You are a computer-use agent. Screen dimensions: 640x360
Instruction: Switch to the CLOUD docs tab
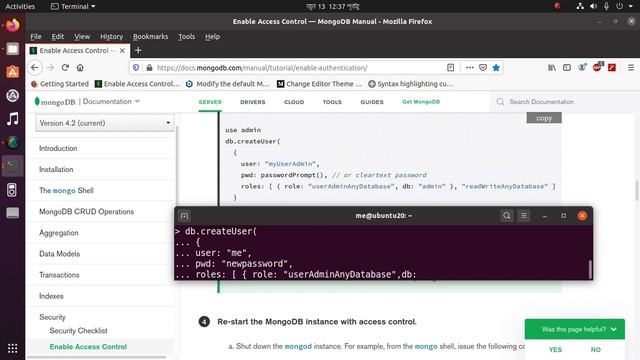[294, 102]
